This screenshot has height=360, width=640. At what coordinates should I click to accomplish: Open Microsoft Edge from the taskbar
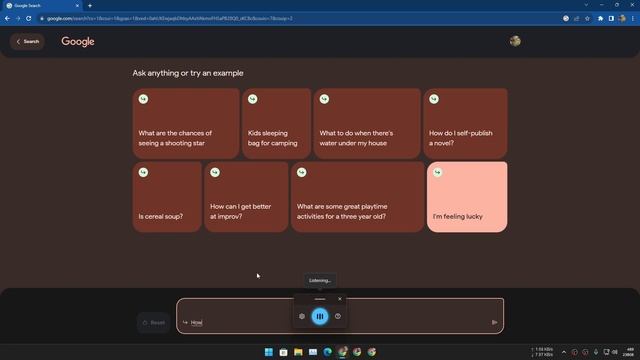tap(327, 352)
